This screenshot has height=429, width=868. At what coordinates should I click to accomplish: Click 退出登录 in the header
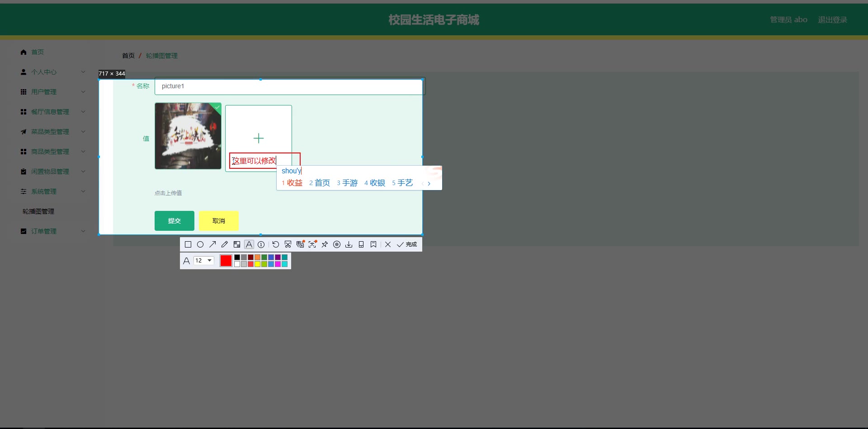pyautogui.click(x=833, y=19)
